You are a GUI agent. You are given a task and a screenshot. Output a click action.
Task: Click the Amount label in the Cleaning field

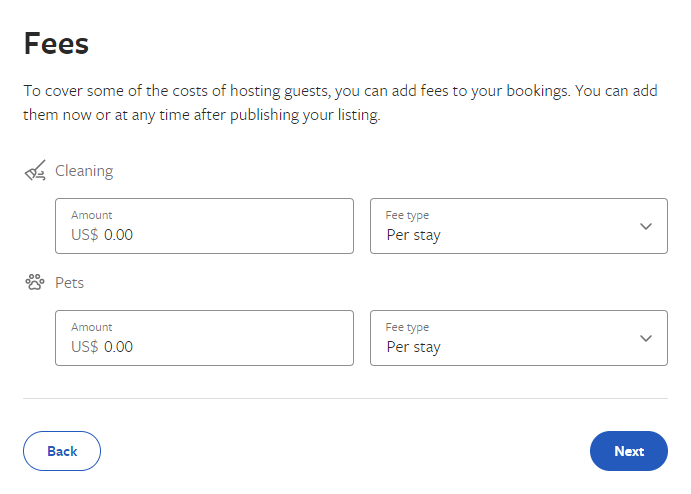(92, 215)
